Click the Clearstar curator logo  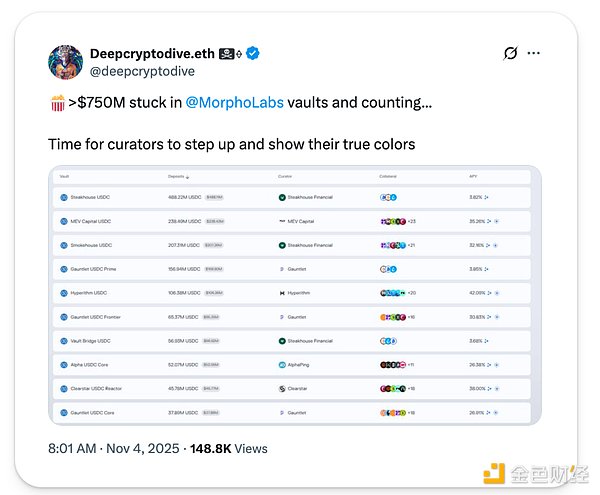(x=282, y=388)
